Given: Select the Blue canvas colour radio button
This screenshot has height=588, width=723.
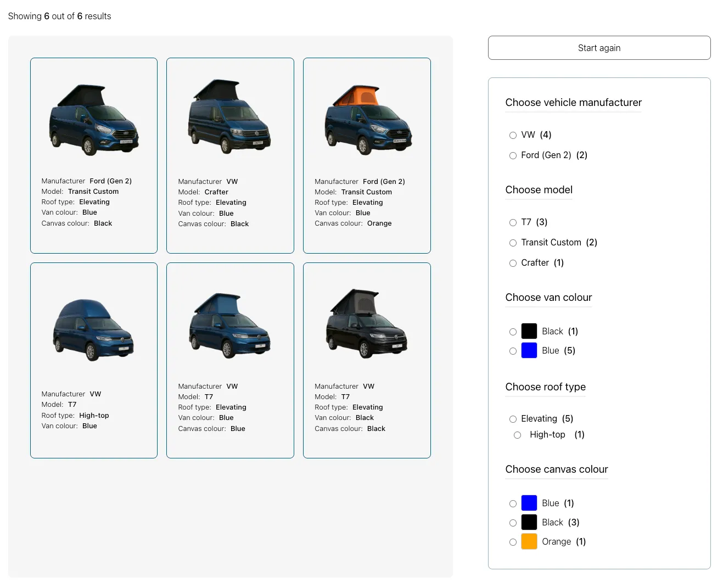Looking at the screenshot, I should coord(513,503).
